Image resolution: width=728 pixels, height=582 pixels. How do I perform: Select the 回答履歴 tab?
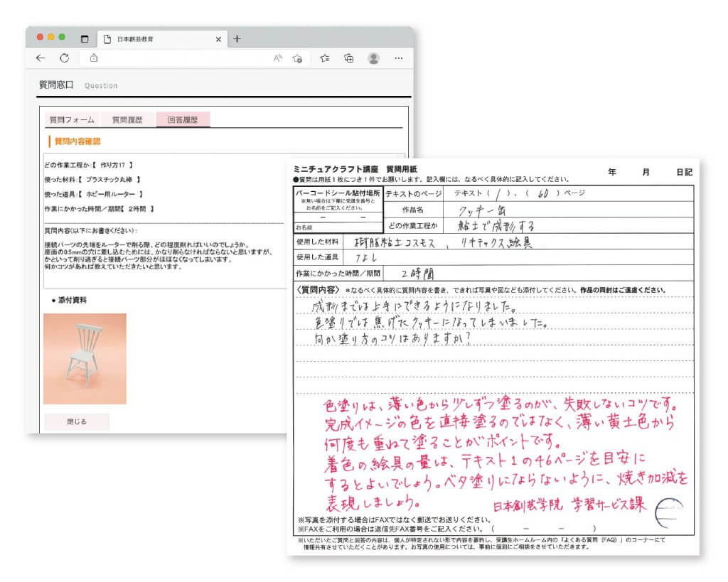point(183,120)
